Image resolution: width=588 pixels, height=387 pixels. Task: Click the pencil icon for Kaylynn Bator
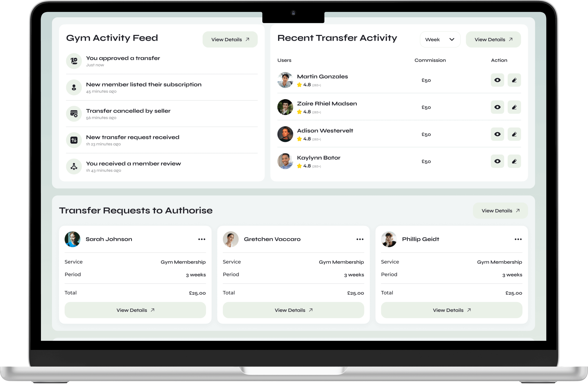pyautogui.click(x=514, y=161)
